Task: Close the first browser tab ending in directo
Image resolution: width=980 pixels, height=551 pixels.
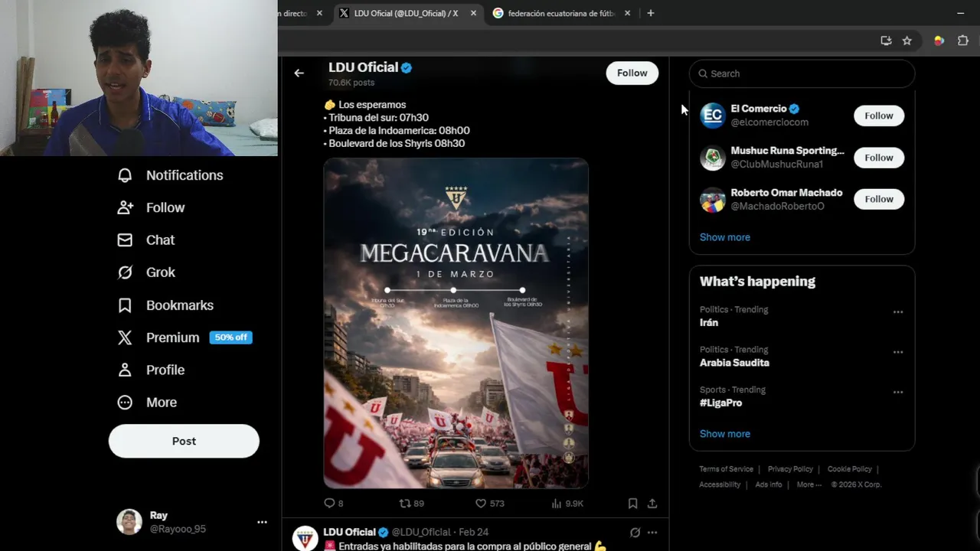Action: (x=319, y=13)
